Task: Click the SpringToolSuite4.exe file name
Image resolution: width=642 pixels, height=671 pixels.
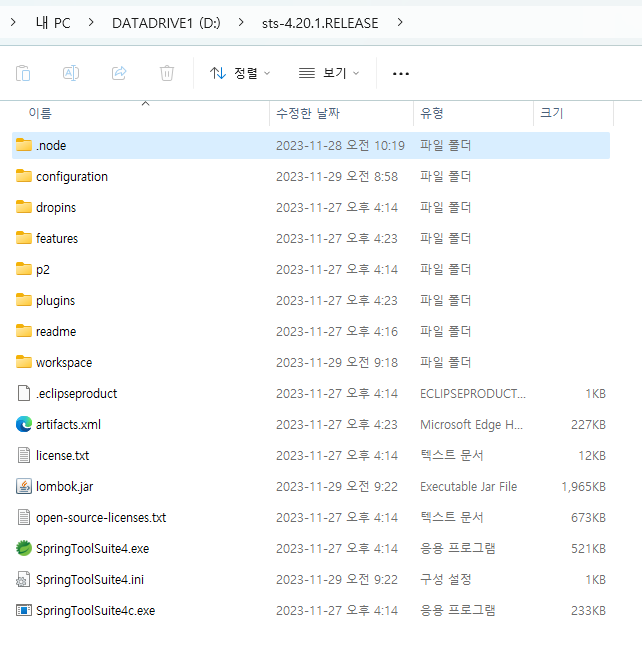Action: pos(92,549)
